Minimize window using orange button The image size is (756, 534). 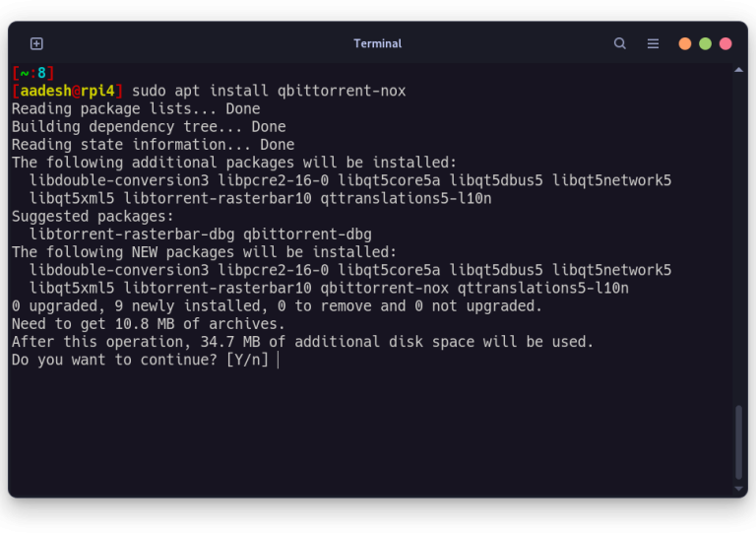pos(685,44)
